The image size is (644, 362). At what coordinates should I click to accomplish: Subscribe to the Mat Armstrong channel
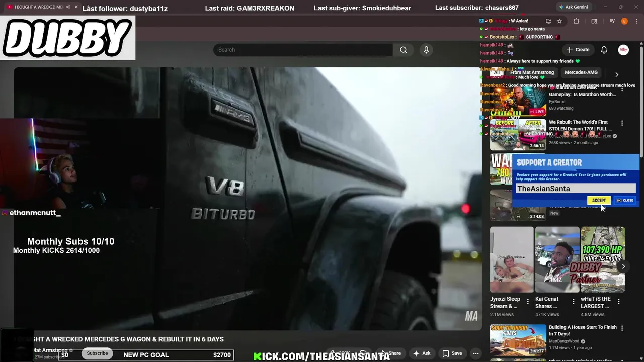(x=97, y=353)
